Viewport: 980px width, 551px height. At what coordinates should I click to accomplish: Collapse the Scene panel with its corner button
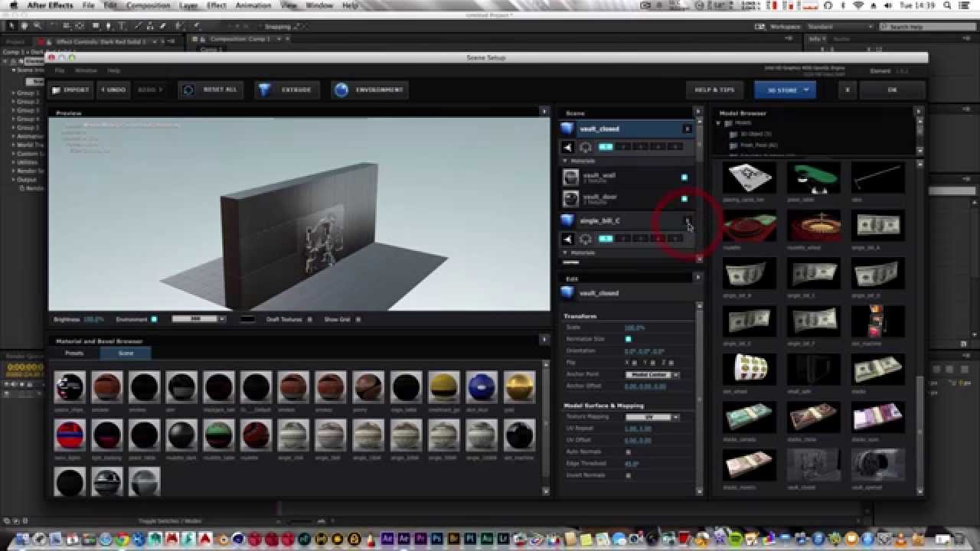(x=698, y=112)
